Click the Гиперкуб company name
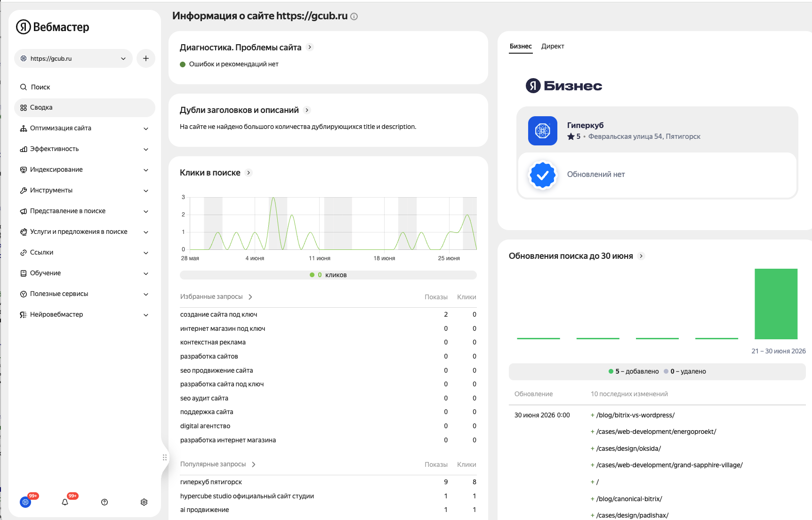Screen dimensions: 812x520 (x=585, y=125)
